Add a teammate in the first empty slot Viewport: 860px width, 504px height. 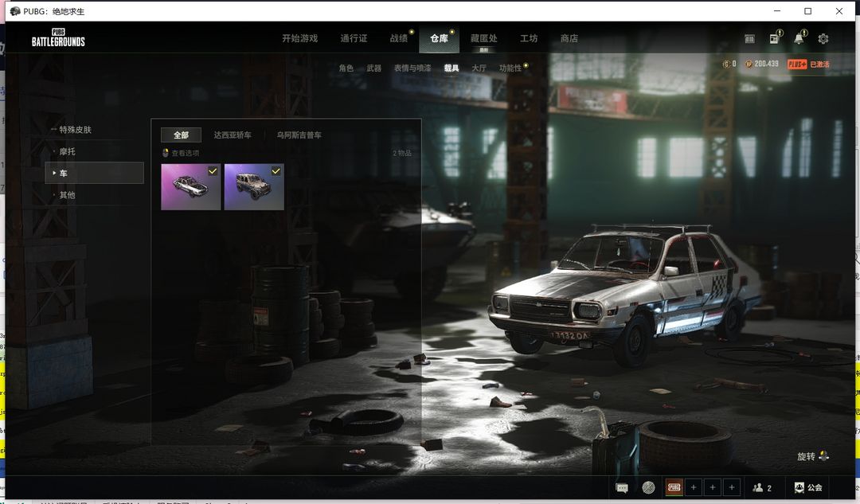pos(694,487)
